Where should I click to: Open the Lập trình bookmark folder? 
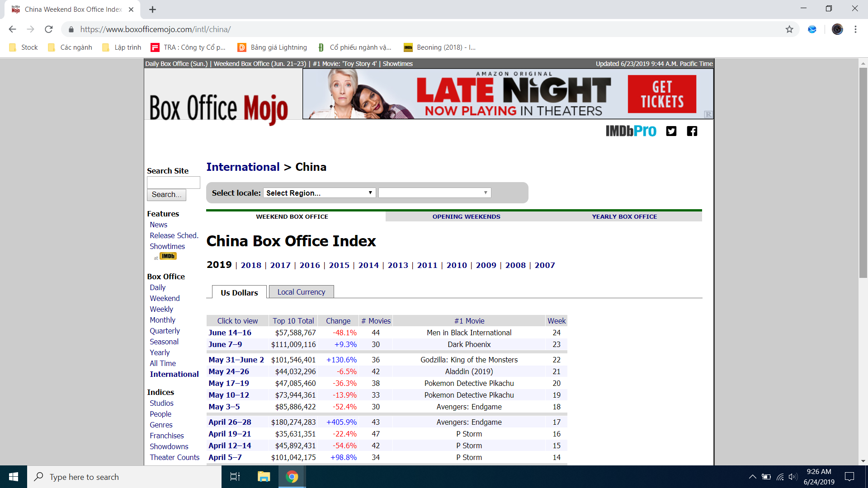pos(122,47)
